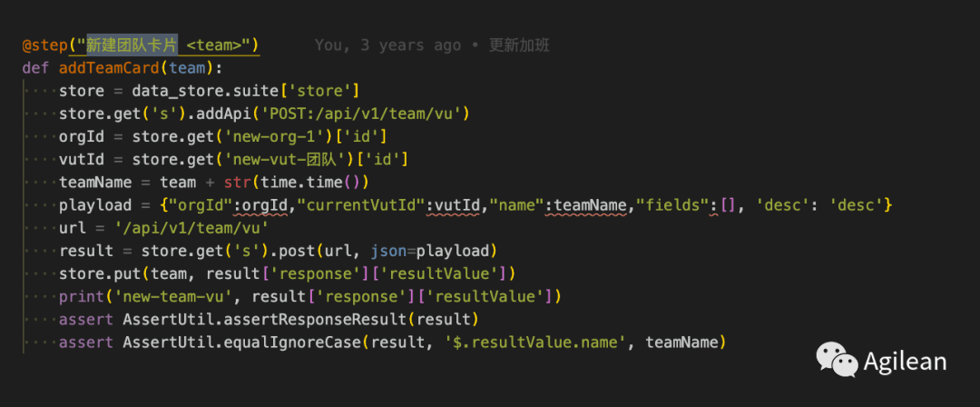Click the git blame annotation 'You, 3 years ago'
The width and height of the screenshot is (980, 407).
click(387, 45)
